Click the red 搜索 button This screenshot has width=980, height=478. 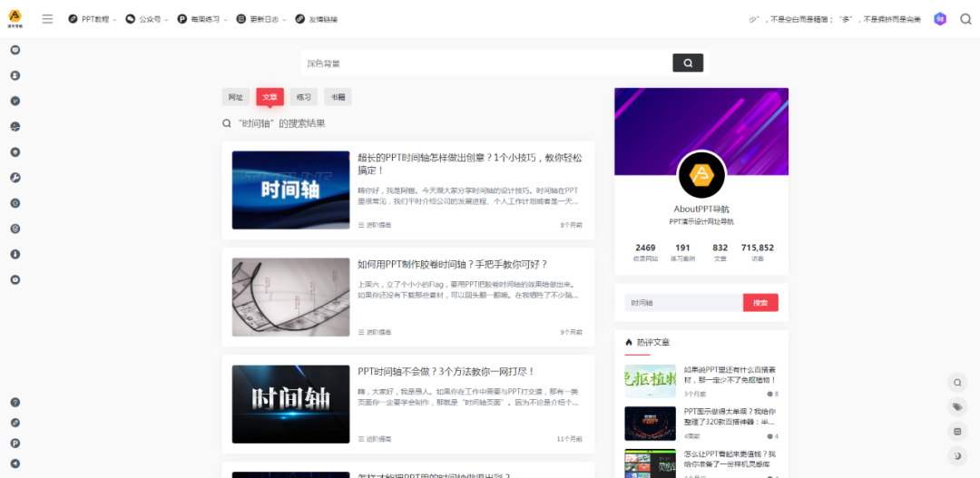pos(760,303)
